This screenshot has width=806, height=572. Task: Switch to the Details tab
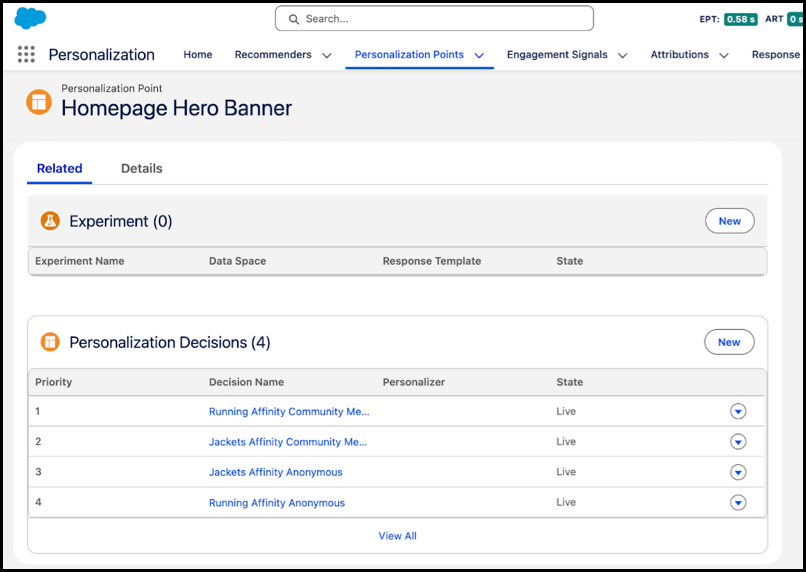click(x=142, y=169)
